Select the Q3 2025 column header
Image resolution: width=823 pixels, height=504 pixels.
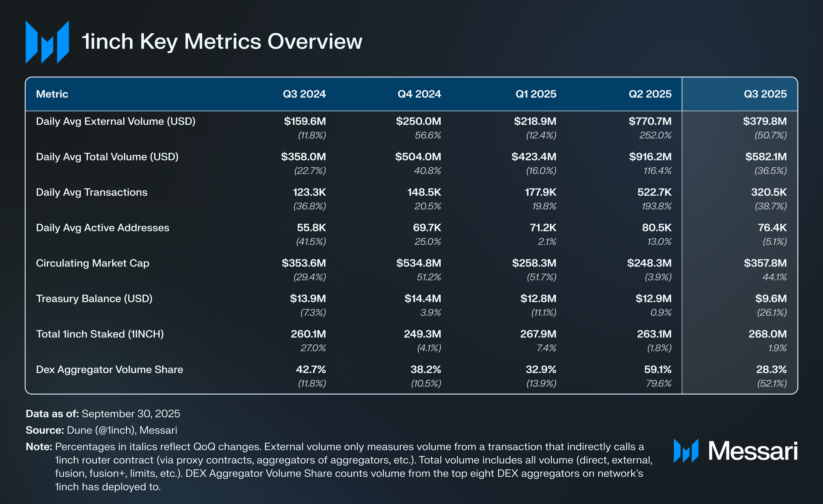click(x=765, y=94)
